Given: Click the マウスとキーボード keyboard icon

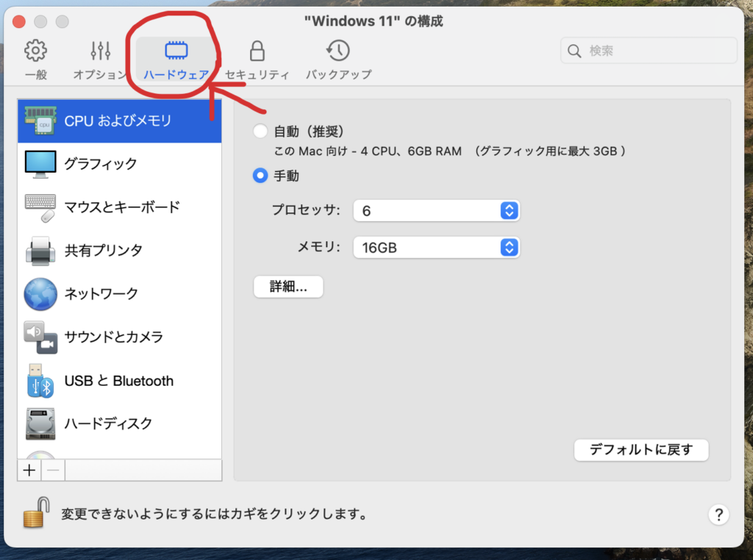Looking at the screenshot, I should (x=40, y=208).
